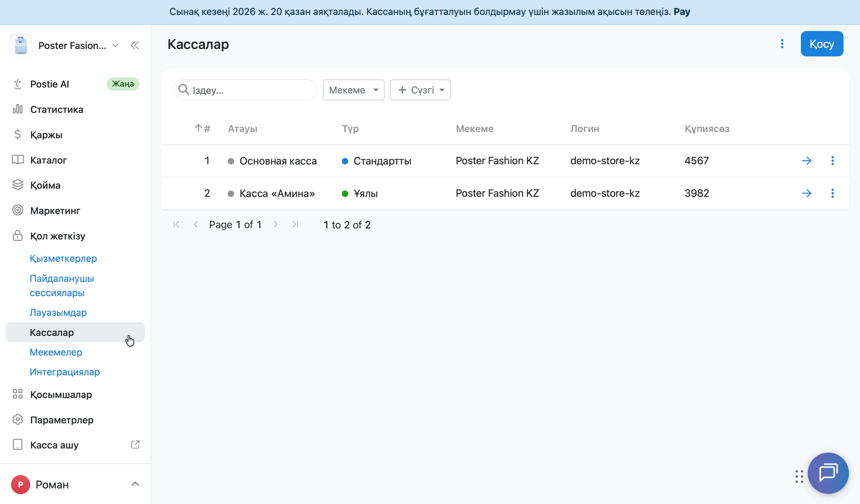The image size is (860, 504).
Task: Expand the Poster Fasion account dropdown
Action: [x=115, y=45]
